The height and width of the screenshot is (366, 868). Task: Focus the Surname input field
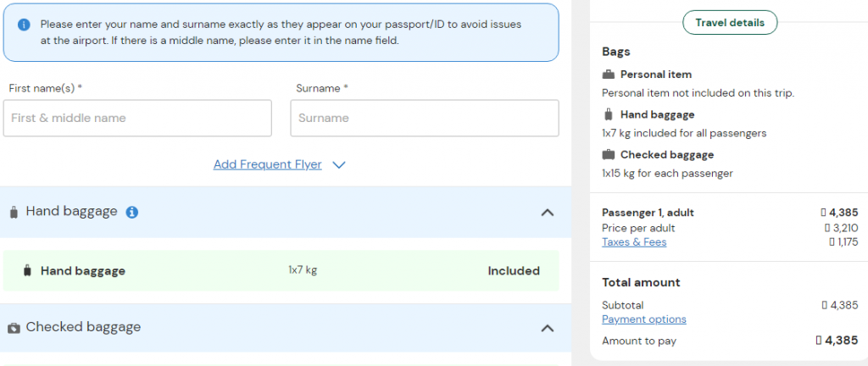tap(424, 119)
